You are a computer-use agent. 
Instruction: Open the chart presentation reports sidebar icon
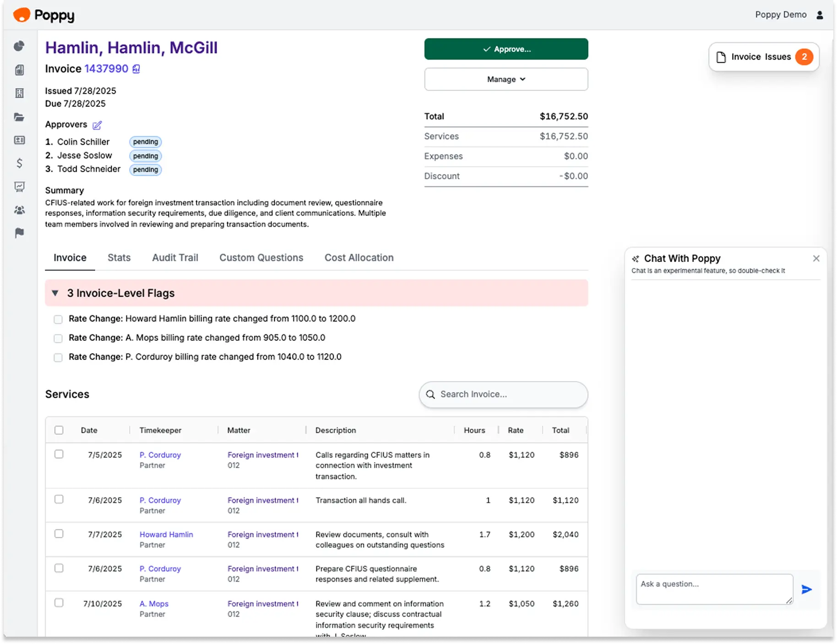pos(19,186)
